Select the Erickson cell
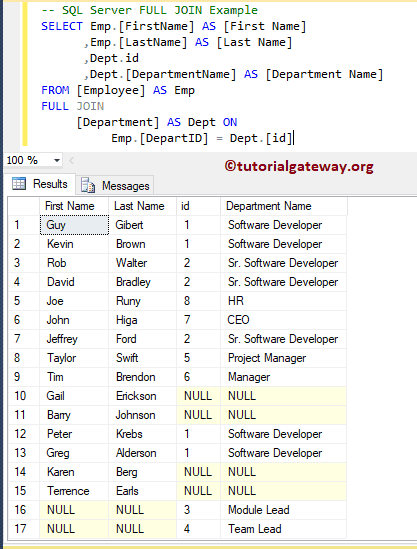The image size is (417, 549). (143, 396)
